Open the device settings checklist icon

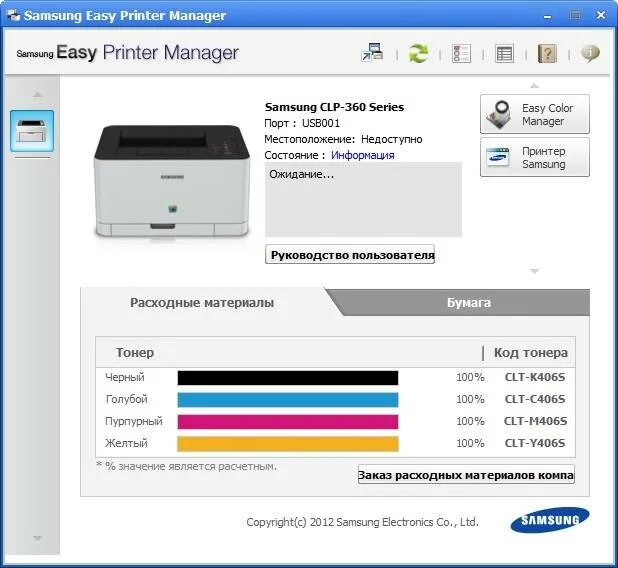(461, 53)
